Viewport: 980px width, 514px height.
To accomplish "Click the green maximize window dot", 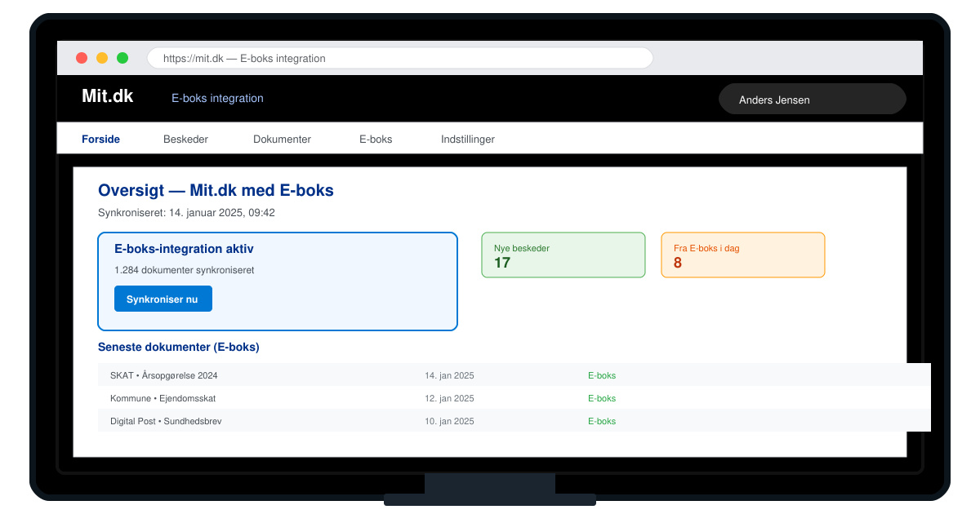I will point(122,58).
